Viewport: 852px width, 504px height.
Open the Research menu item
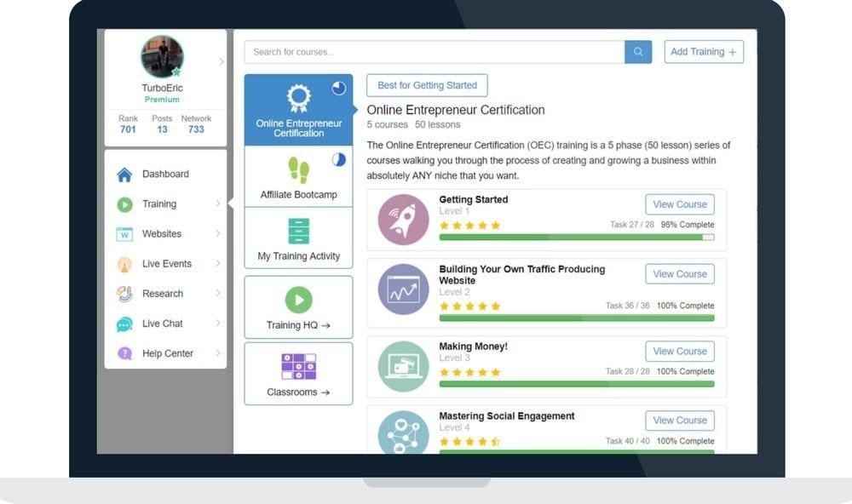(x=166, y=294)
